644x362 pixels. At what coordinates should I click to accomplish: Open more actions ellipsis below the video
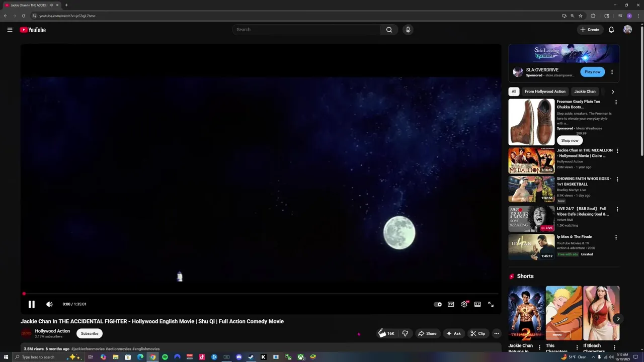(497, 333)
